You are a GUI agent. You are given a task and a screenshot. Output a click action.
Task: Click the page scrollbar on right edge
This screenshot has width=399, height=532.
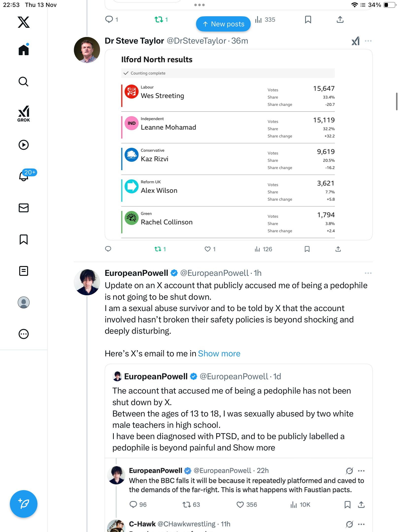pos(397,101)
